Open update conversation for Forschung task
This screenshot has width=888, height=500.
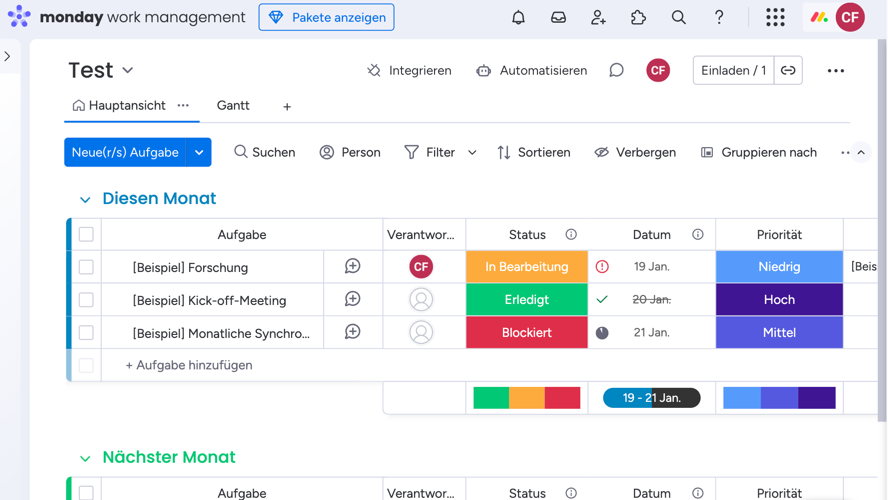352,267
